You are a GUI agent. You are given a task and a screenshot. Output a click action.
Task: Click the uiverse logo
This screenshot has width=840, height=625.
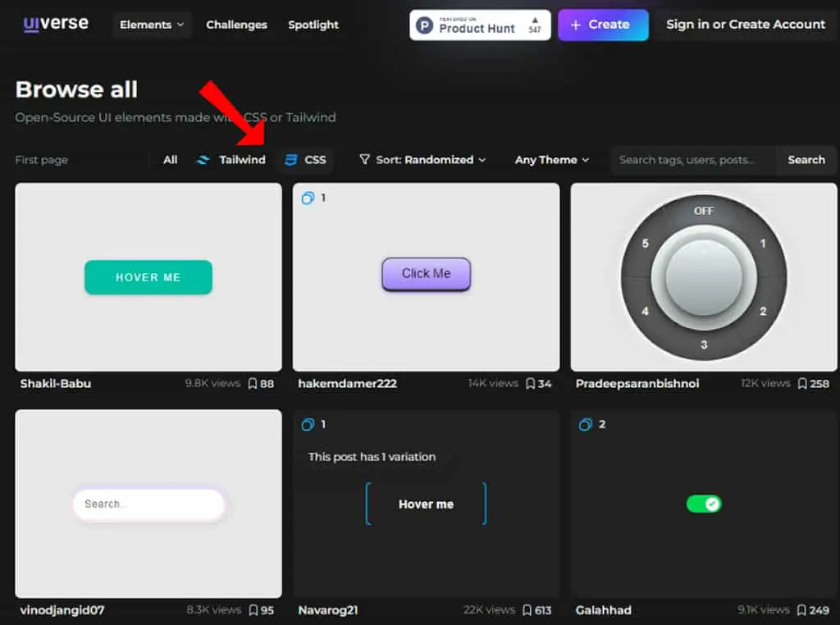pos(57,24)
